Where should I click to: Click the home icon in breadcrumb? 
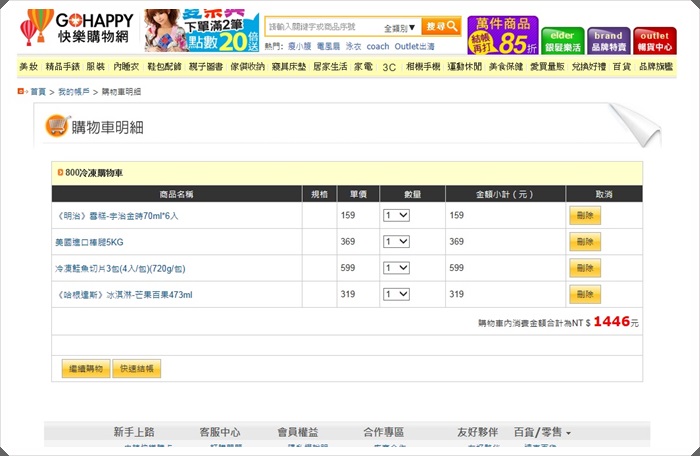point(21,91)
